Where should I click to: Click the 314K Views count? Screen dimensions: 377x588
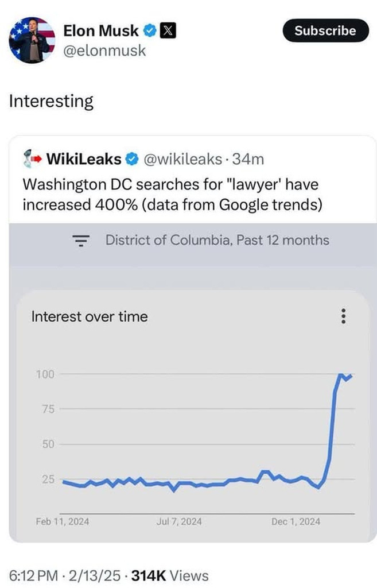[x=170, y=575]
